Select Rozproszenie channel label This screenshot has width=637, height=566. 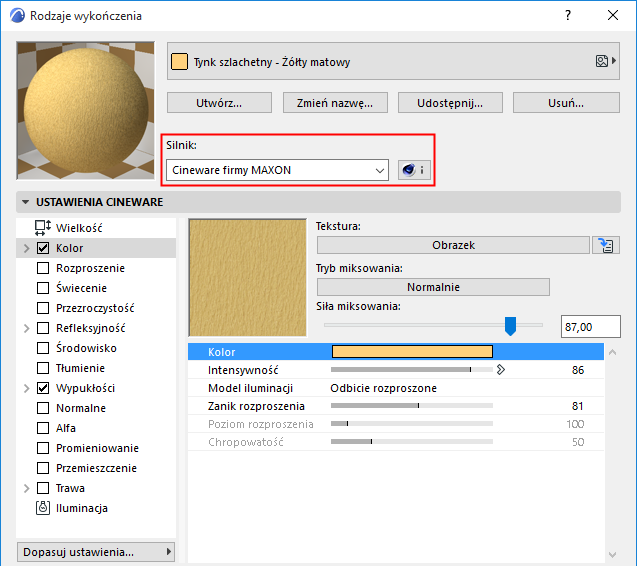pyautogui.click(x=90, y=268)
